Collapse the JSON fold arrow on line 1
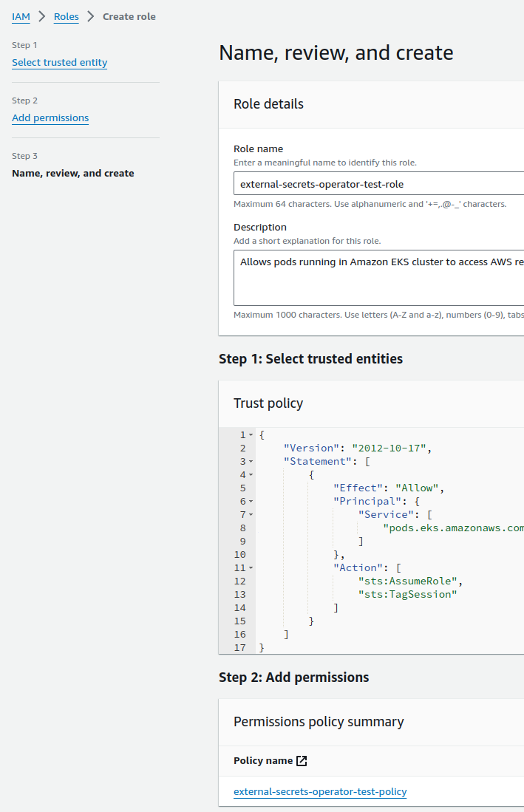The height and width of the screenshot is (812, 524). [x=251, y=435]
